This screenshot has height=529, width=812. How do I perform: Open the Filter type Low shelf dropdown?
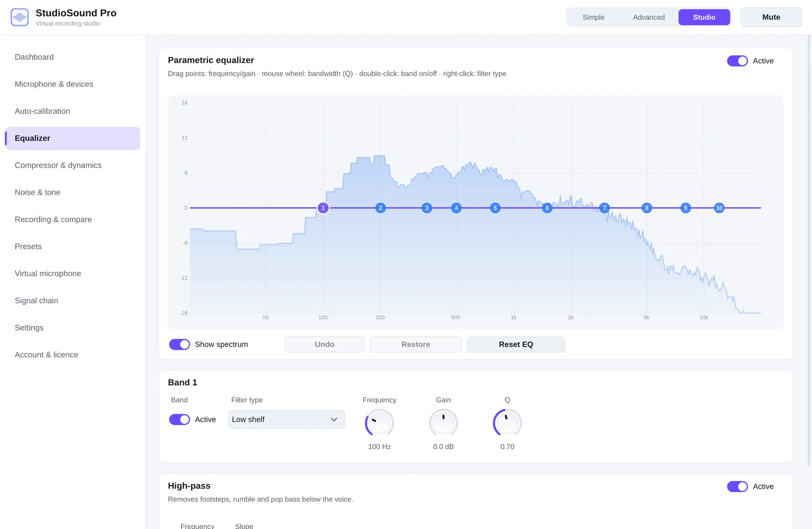(286, 420)
